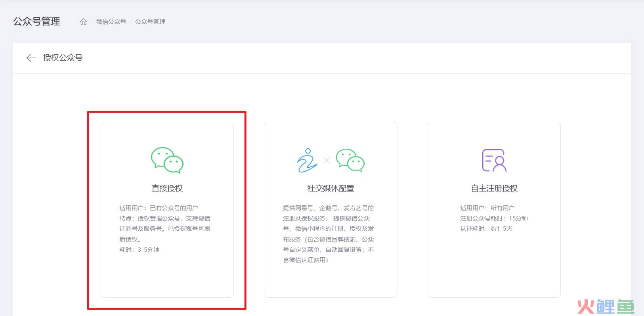Select the 自主注册授权 card title
Viewport: 644px width, 316px height.
click(494, 188)
